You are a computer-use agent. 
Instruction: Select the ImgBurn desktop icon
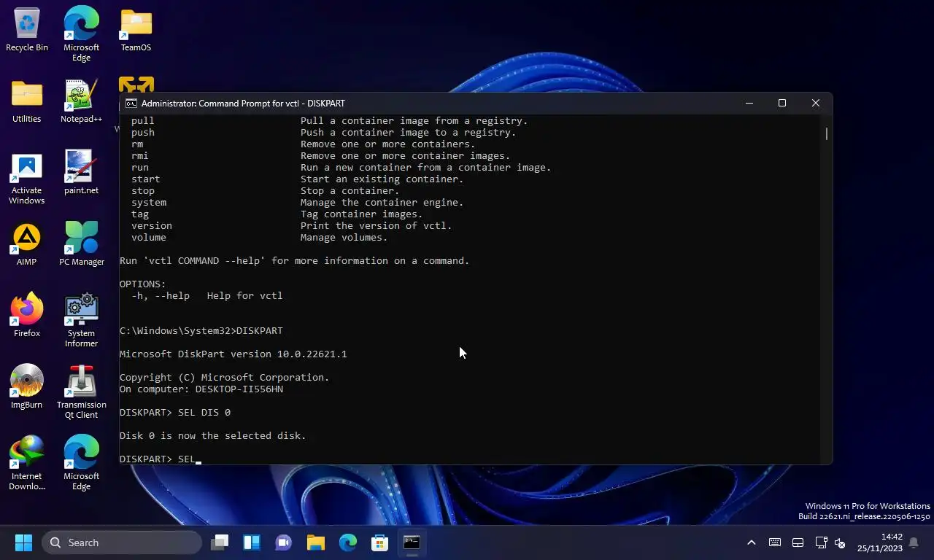[27, 387]
